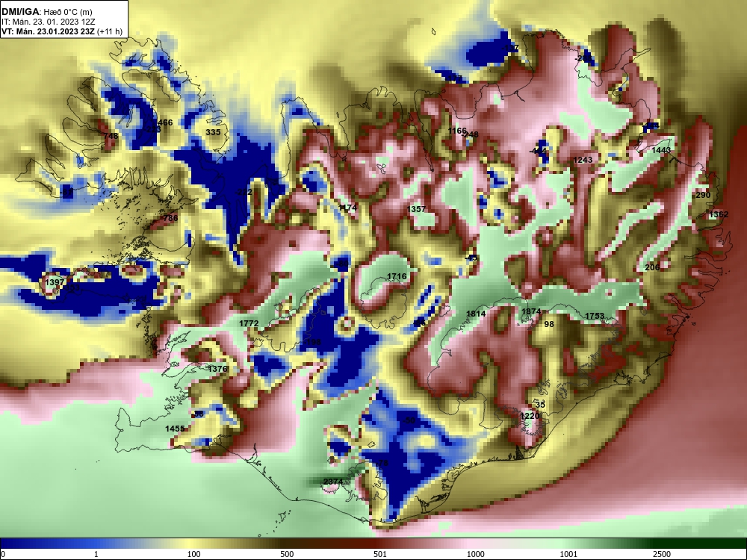The width and height of the screenshot is (747, 560).
Task: Click the map value label '1455'
Action: (175, 429)
